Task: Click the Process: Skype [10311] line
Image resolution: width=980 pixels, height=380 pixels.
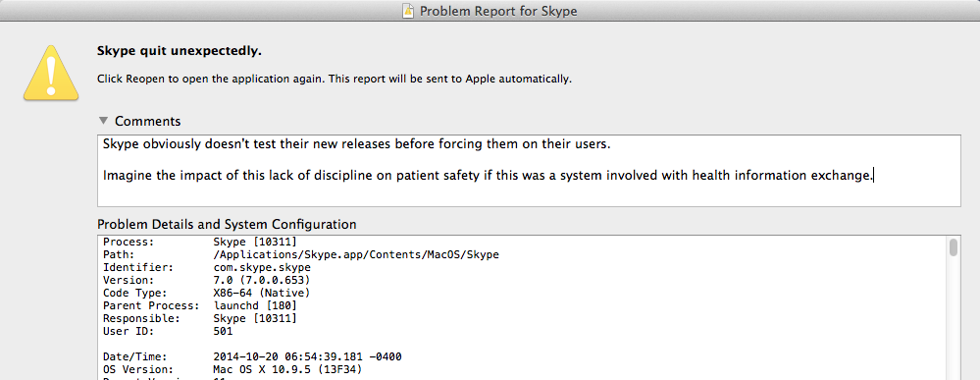Action: tap(200, 242)
